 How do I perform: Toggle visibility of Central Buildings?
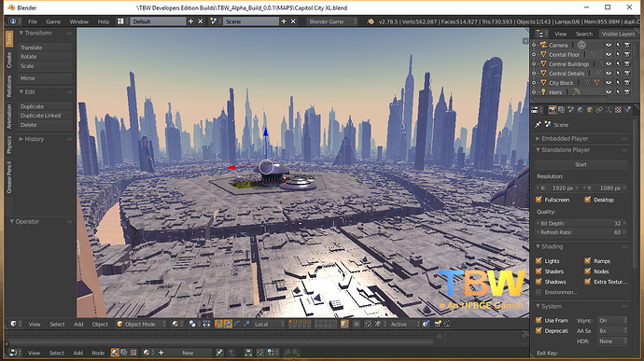[609, 63]
